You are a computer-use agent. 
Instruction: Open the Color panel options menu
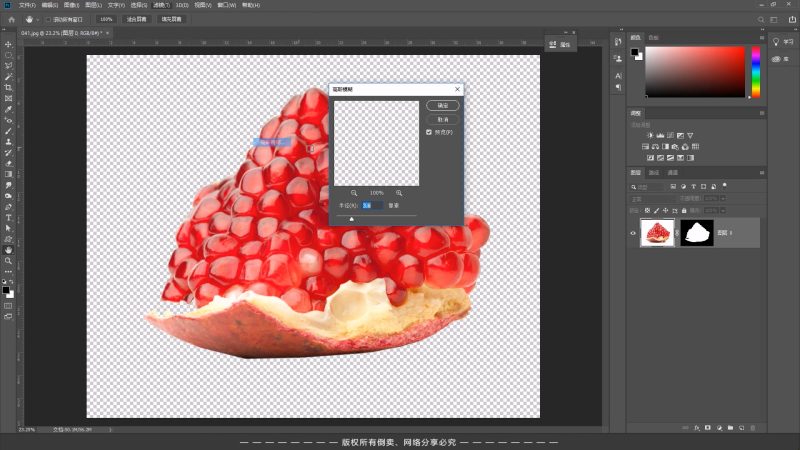[x=763, y=38]
